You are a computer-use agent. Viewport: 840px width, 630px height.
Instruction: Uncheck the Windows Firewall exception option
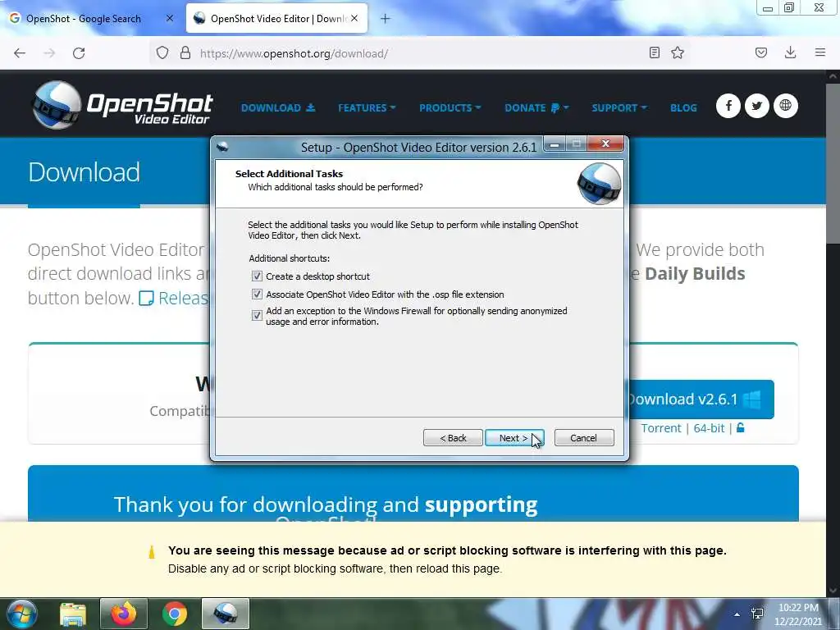point(257,316)
